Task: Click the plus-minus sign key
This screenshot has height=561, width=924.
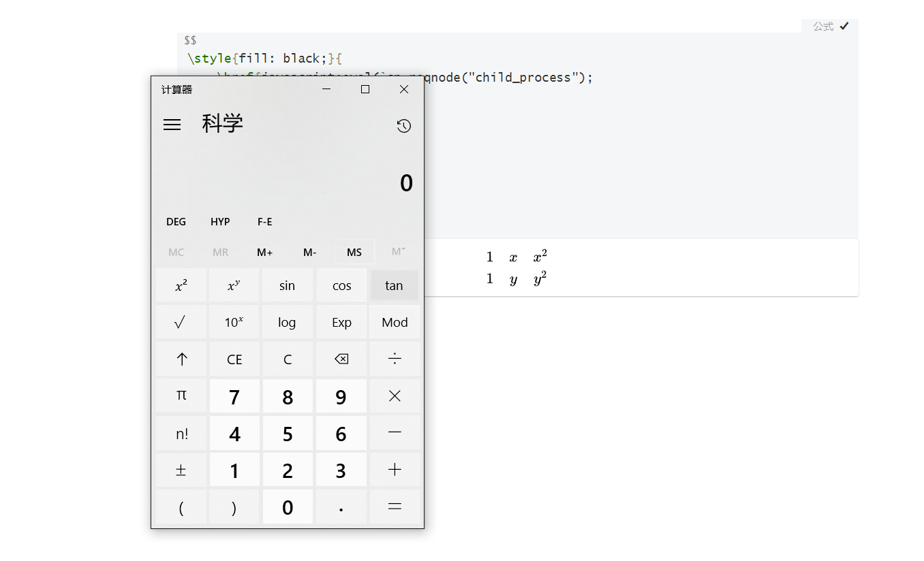Action: pyautogui.click(x=181, y=470)
